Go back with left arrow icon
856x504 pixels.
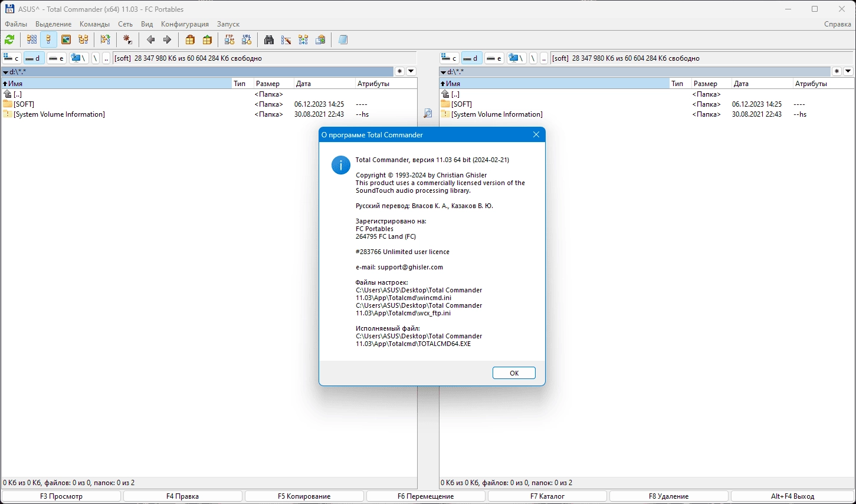click(150, 39)
